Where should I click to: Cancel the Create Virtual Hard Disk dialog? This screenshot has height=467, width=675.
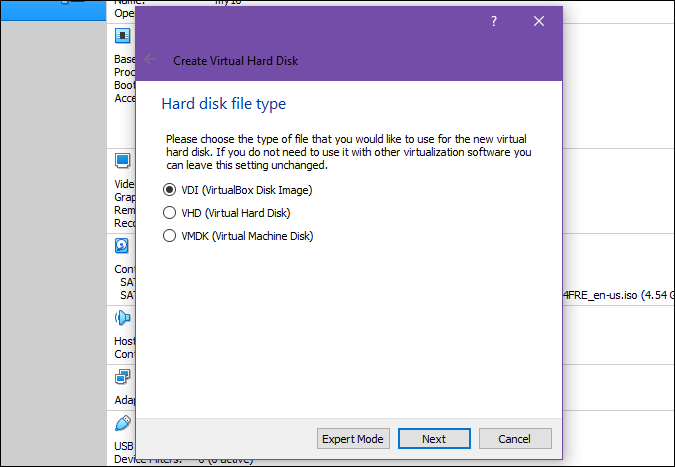coord(515,439)
